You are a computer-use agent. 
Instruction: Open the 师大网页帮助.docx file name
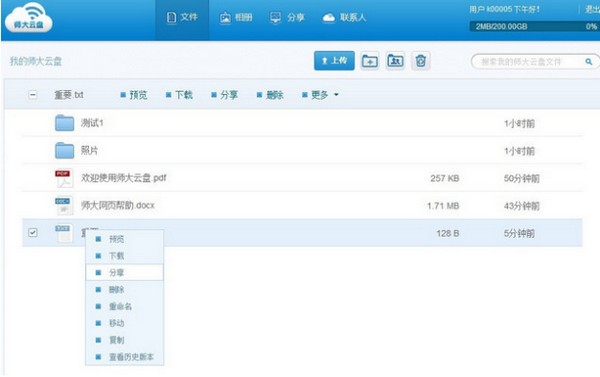[x=117, y=206]
